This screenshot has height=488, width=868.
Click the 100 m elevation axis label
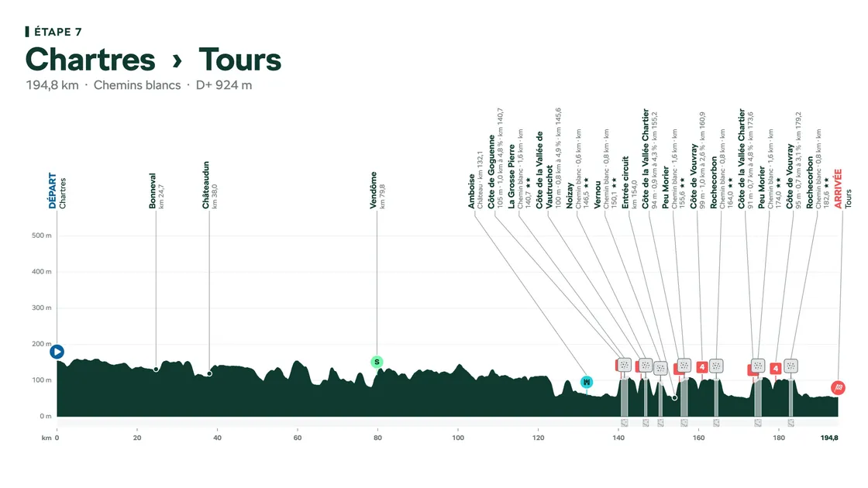point(42,380)
